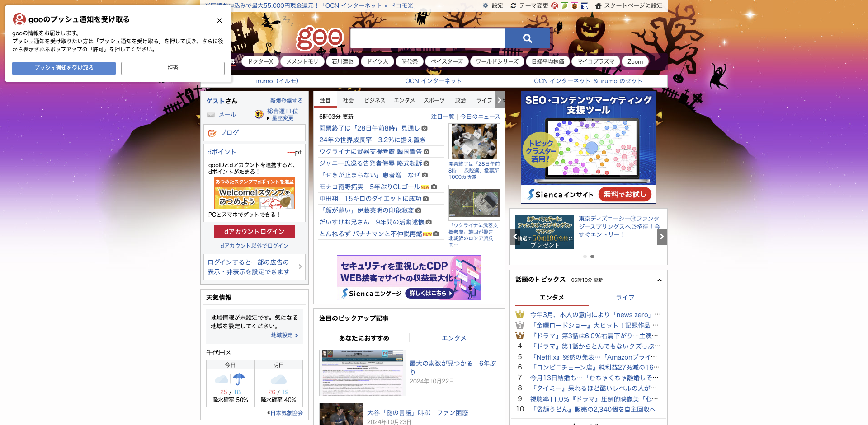The height and width of the screenshot is (425, 868).
Task: Click the magnifier search button
Action: pyautogui.click(x=527, y=38)
